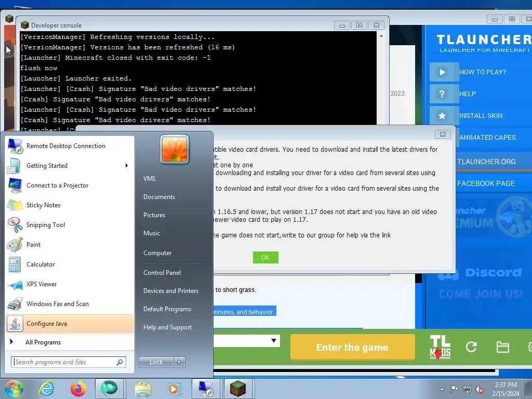Open Windows Explorer folder on taskbar

point(143,389)
